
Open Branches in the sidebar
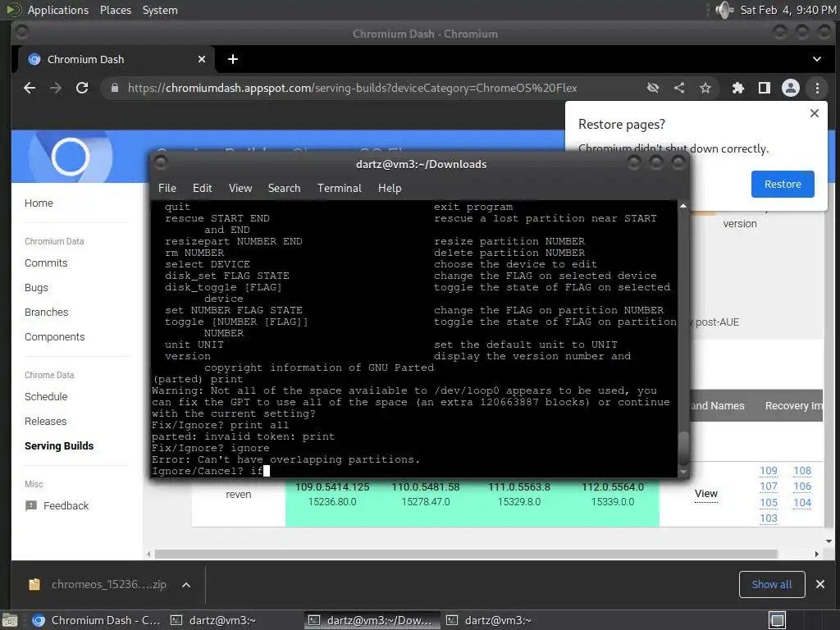pos(46,312)
